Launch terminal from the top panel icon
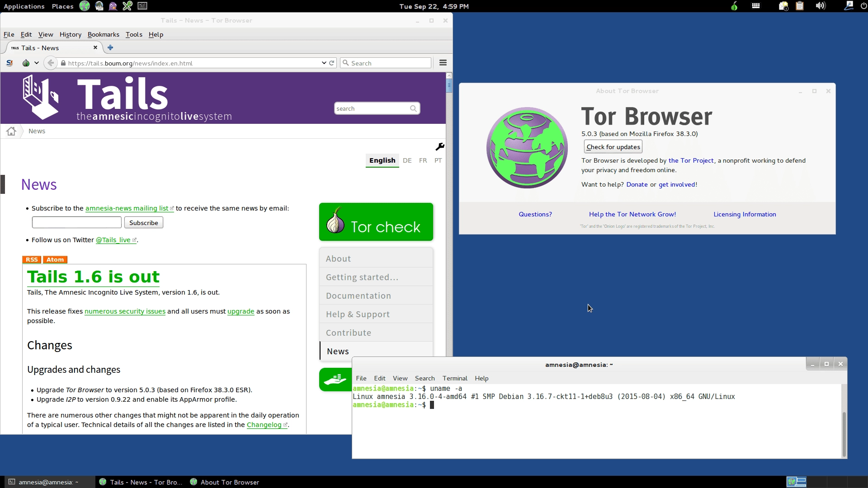Screen dimensions: 868x488 [x=142, y=6]
